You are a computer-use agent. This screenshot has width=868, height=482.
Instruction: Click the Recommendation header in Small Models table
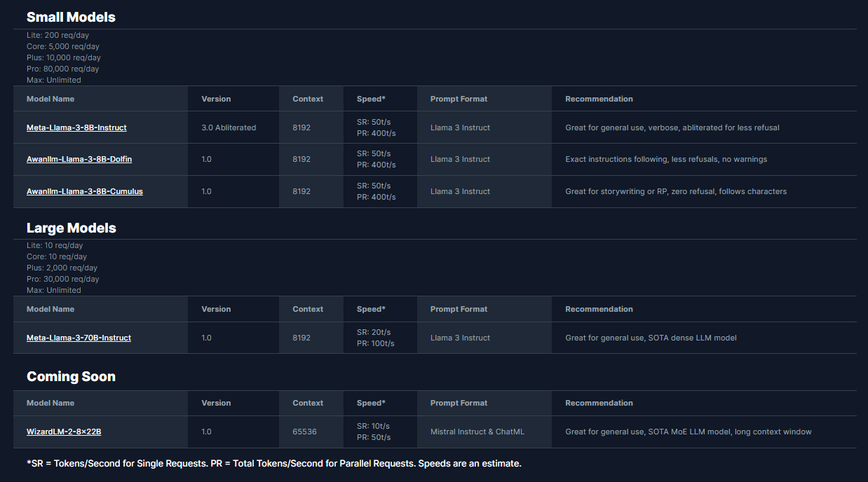coord(599,99)
